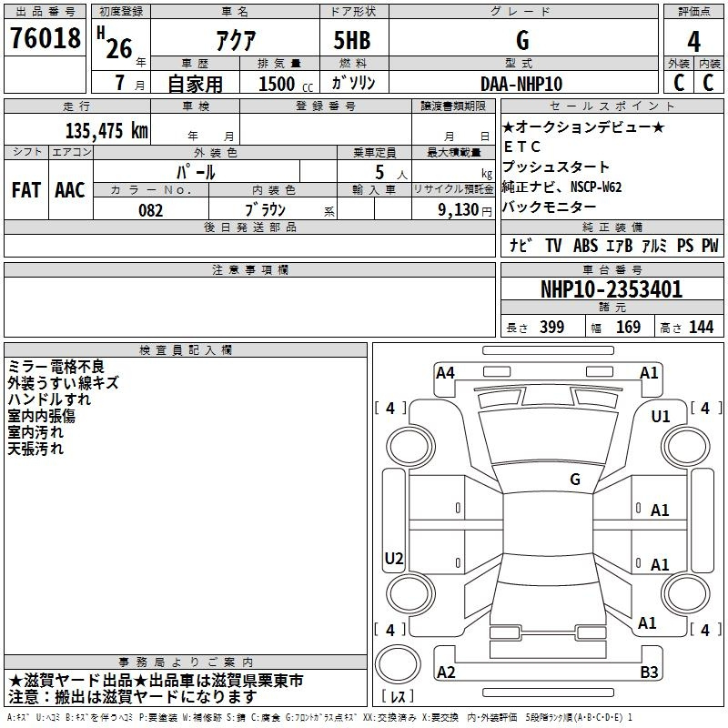Click the fuel type ガソリン
The image size is (728, 728).
coord(353,83)
